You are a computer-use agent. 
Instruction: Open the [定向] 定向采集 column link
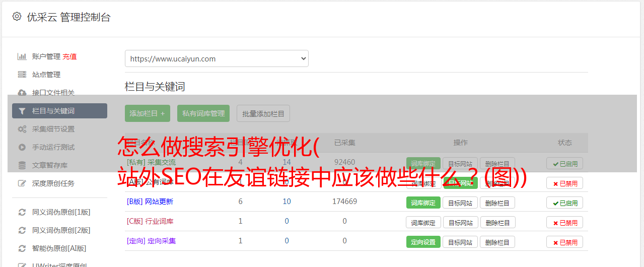point(152,241)
